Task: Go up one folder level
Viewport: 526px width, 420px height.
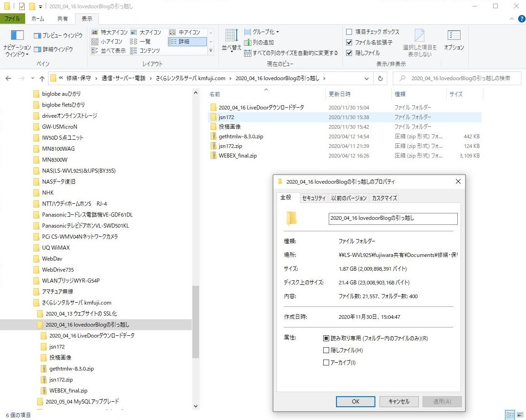Action: pyautogui.click(x=42, y=78)
